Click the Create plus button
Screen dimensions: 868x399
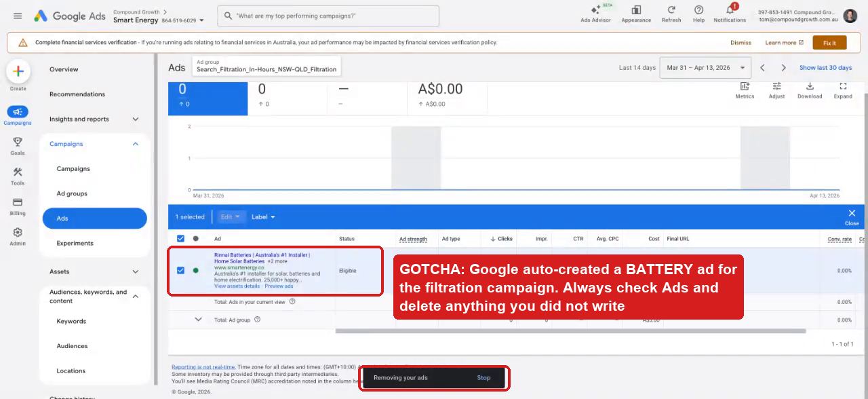point(18,71)
